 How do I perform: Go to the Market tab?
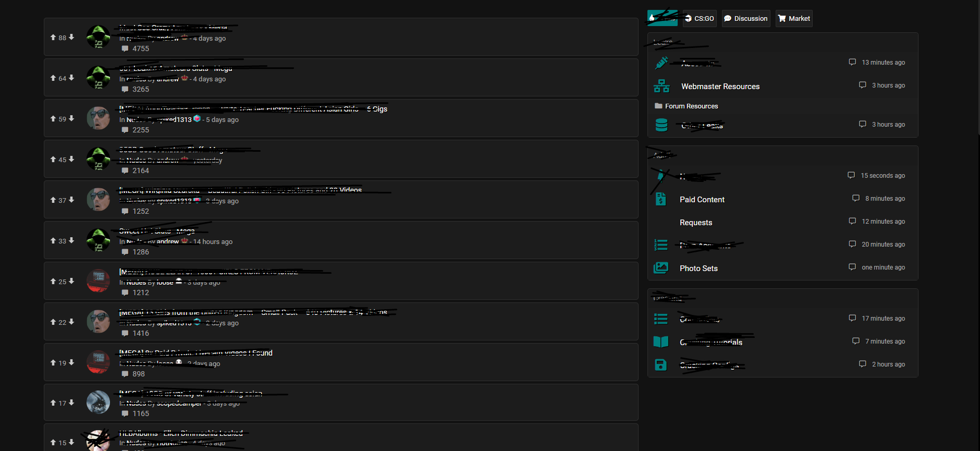coord(794,19)
